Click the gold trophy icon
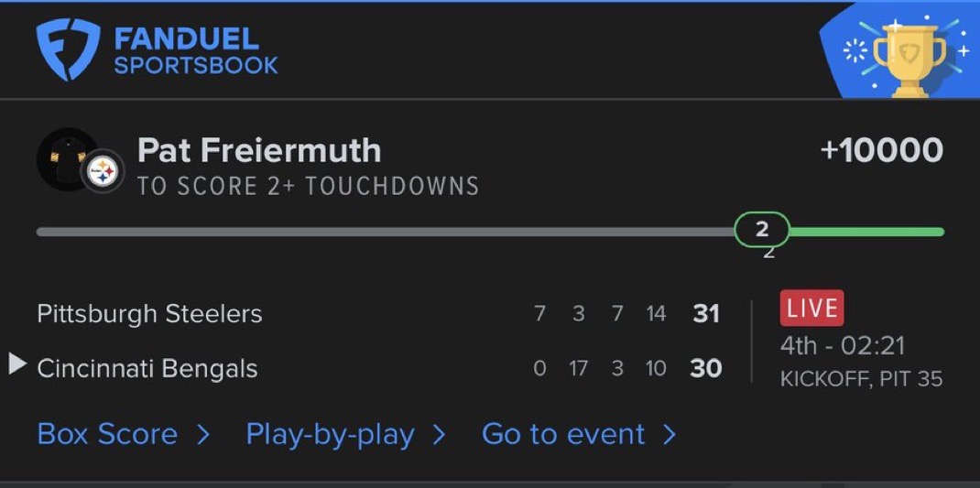Viewport: 980px width, 488px height. click(x=907, y=55)
